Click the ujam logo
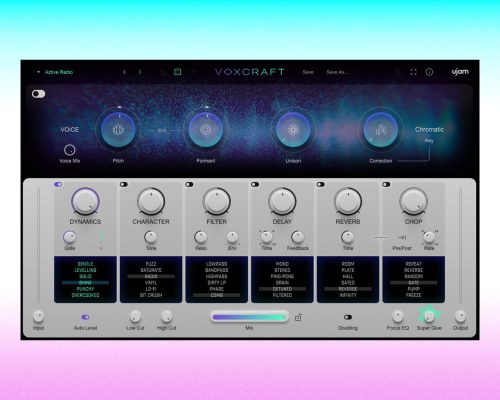Screen dimensions: 500x400 coord(460,72)
